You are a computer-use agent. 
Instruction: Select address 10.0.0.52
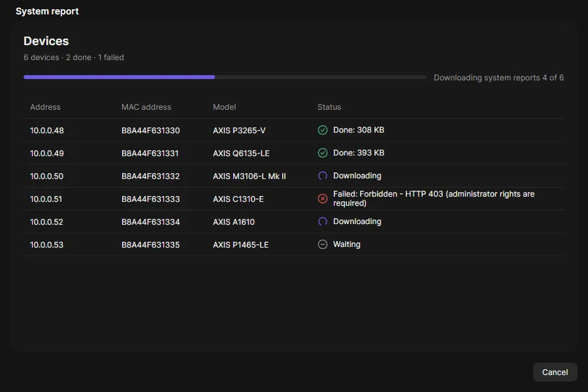(x=46, y=222)
